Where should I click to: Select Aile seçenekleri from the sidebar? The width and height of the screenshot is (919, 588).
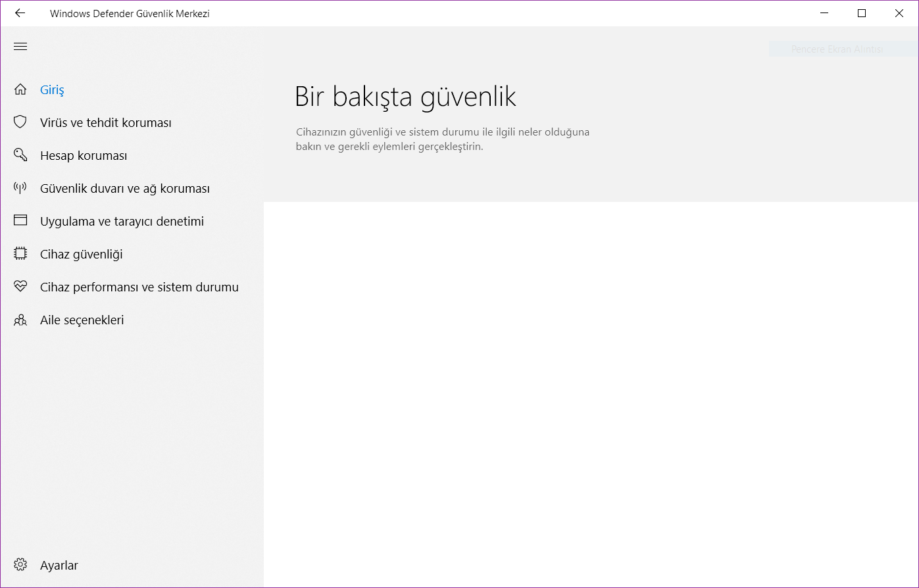point(82,320)
